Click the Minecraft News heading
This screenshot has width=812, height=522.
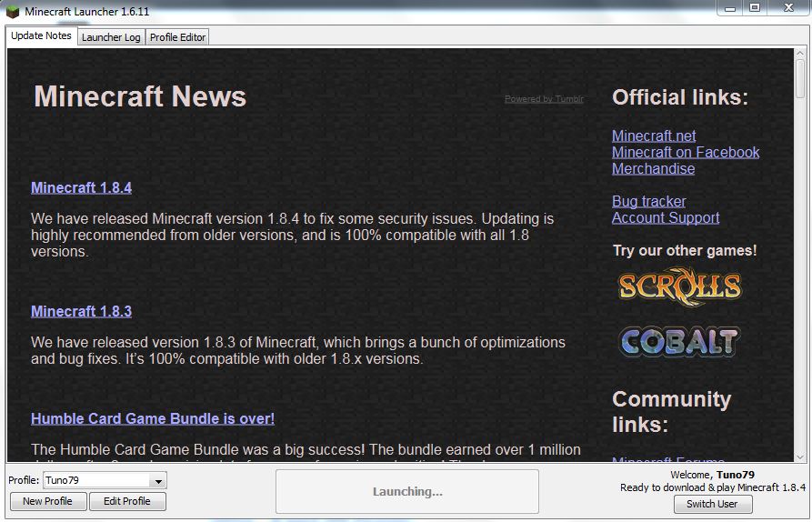[140, 96]
